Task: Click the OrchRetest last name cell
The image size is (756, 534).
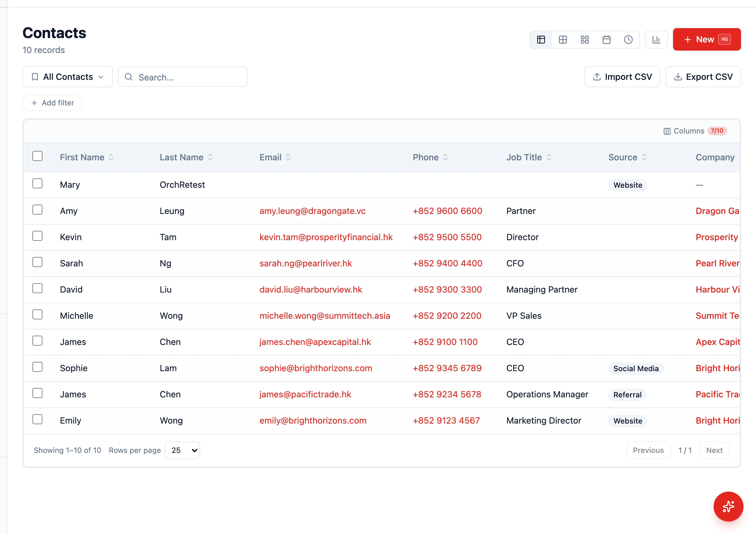Action: click(x=182, y=185)
